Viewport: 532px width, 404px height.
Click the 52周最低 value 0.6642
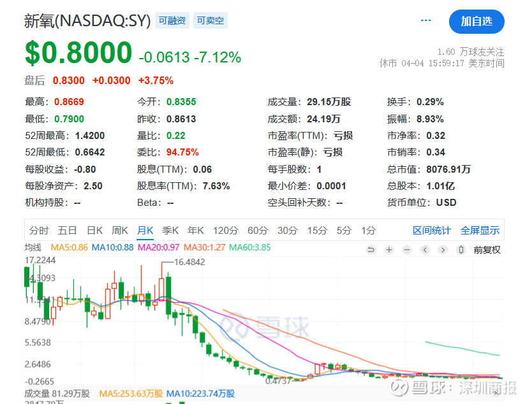point(90,152)
